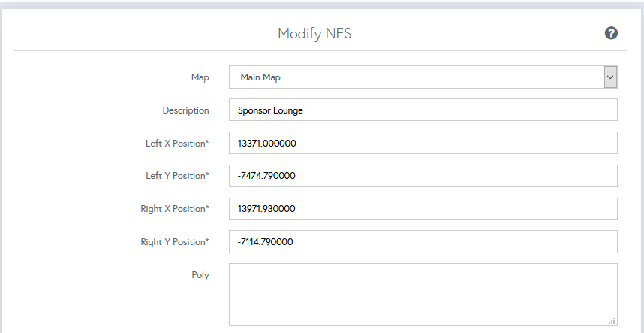Screen dimensions: 644x333
Task: Click the help question mark icon
Action: pos(611,33)
